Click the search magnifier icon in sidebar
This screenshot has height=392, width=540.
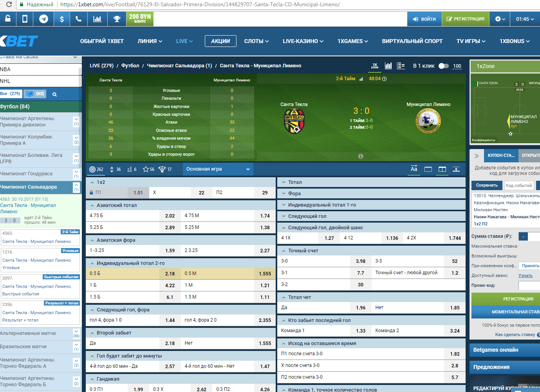coord(54,94)
